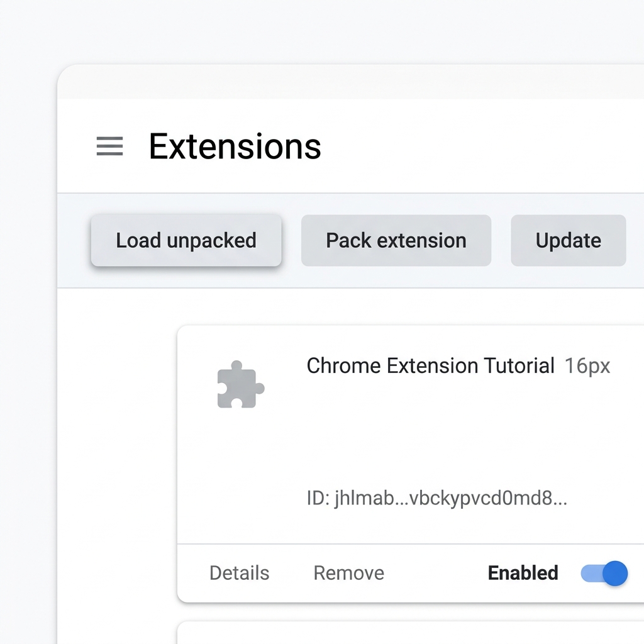Click the Extensions page title
The height and width of the screenshot is (644, 644).
coord(235,147)
